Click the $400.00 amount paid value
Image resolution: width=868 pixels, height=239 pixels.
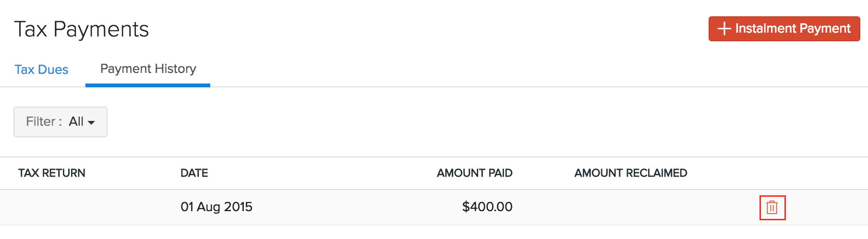[x=487, y=207]
